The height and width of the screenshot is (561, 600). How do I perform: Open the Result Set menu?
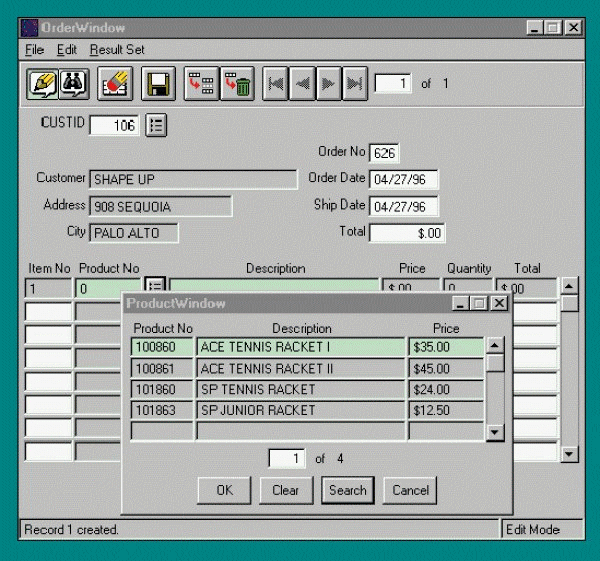pyautogui.click(x=117, y=49)
